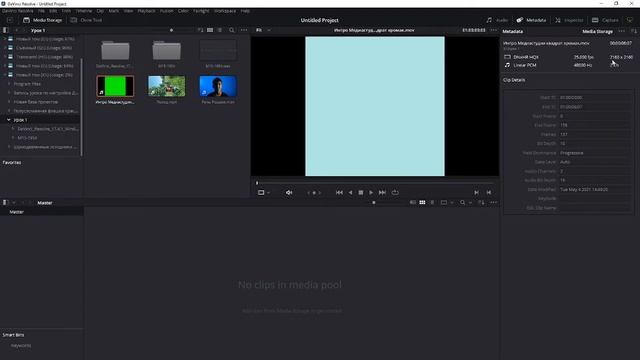
Task: Switch media pool to metadata view
Action: point(412,202)
